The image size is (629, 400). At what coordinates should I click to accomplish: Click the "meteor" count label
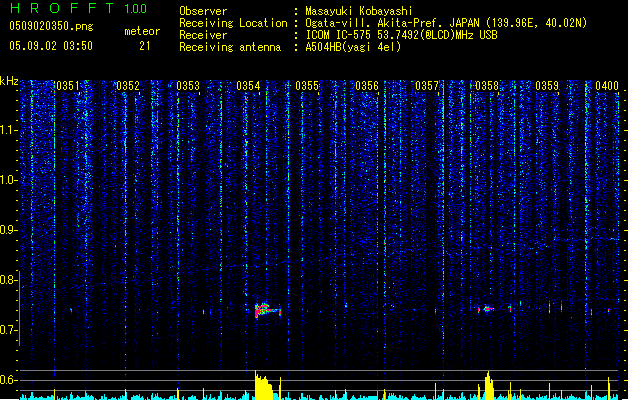[142, 31]
